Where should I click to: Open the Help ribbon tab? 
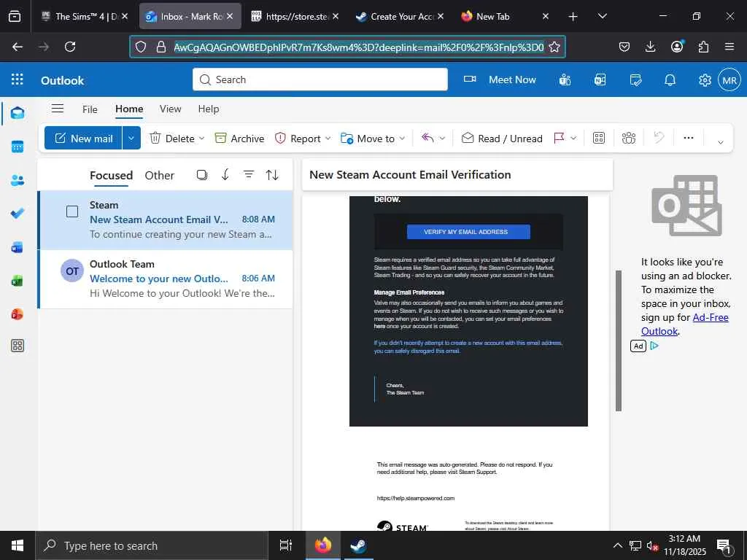[208, 109]
